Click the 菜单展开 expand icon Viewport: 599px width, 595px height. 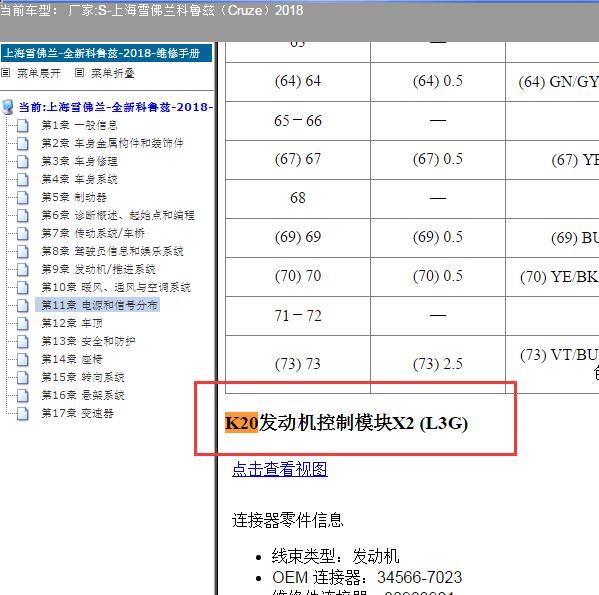pos(5,73)
